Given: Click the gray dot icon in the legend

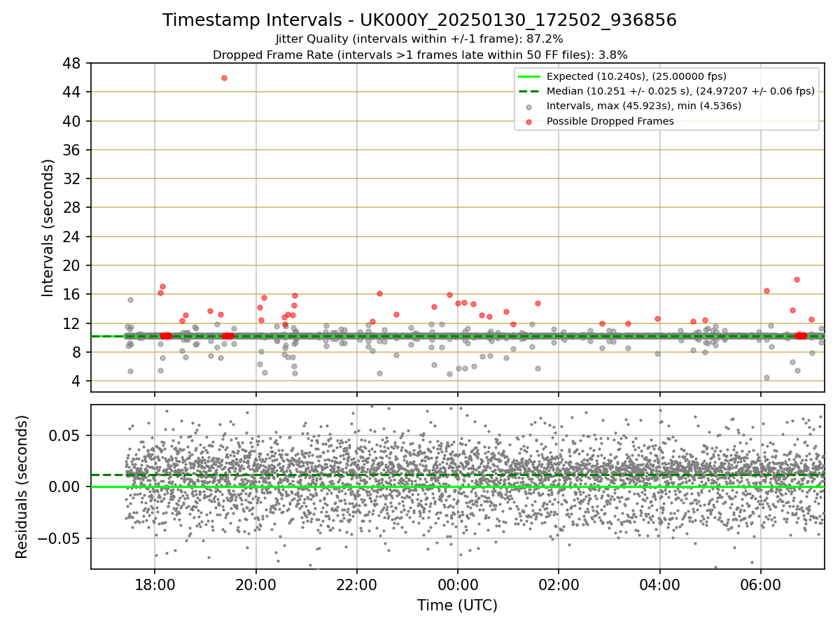Looking at the screenshot, I should 528,107.
